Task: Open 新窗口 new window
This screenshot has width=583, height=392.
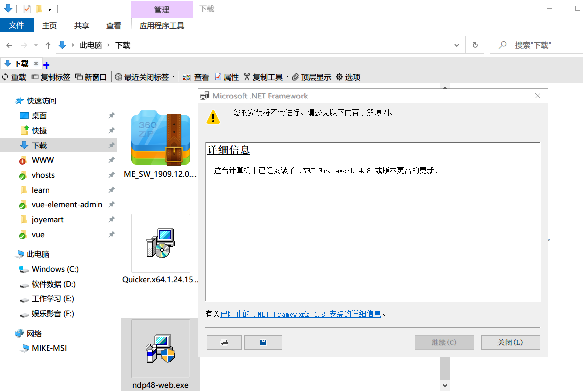Action: [x=91, y=77]
